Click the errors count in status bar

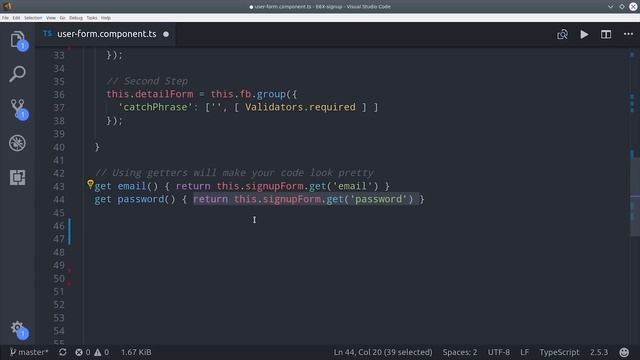coord(82,352)
